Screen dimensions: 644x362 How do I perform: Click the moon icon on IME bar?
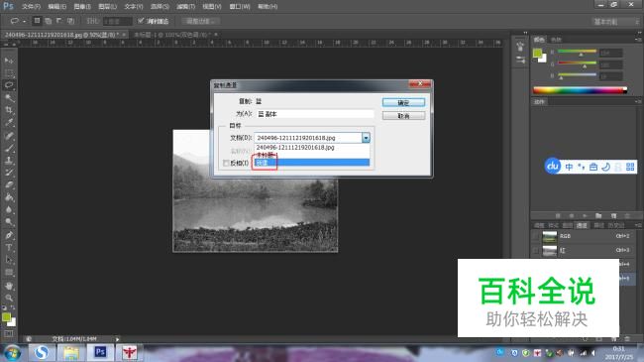point(605,167)
